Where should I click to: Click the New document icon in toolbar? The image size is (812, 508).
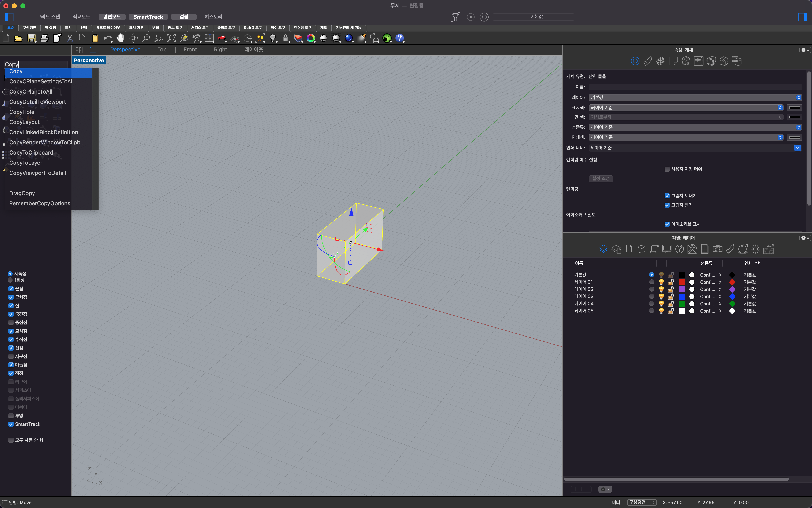pyautogui.click(x=6, y=38)
